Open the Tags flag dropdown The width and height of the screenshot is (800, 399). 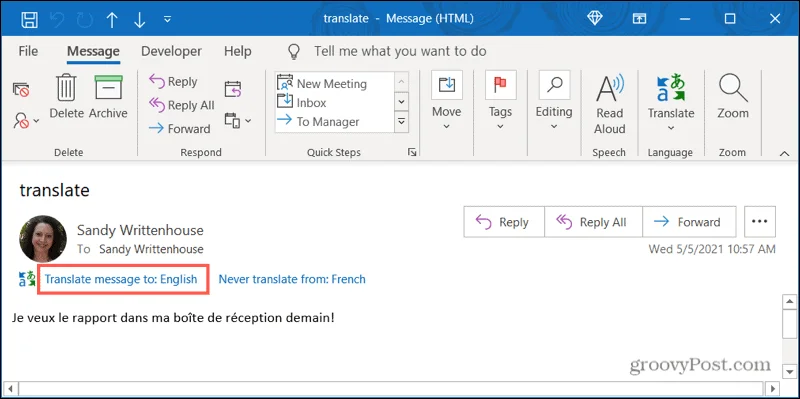501,101
